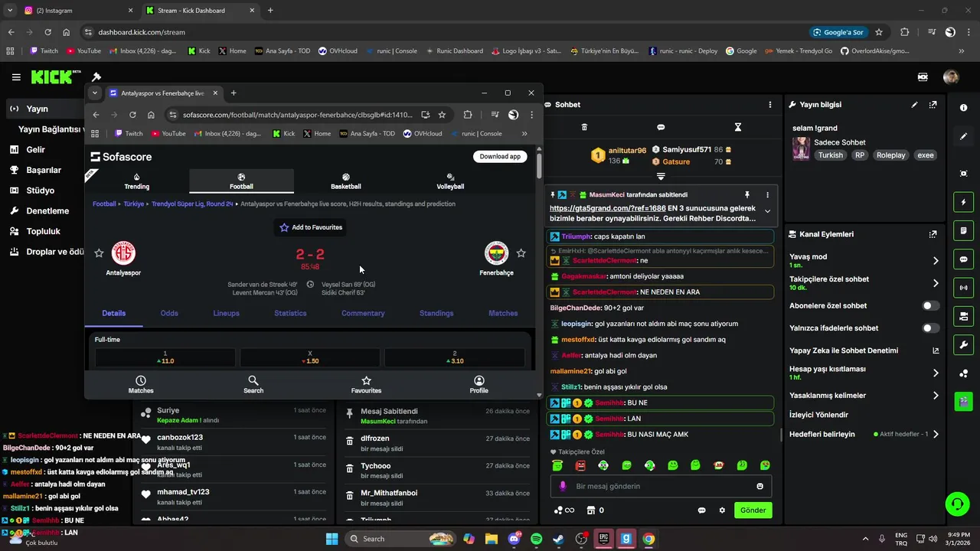980x551 pixels.
Task: Click the info icon in right sidebar
Action: pos(964,108)
